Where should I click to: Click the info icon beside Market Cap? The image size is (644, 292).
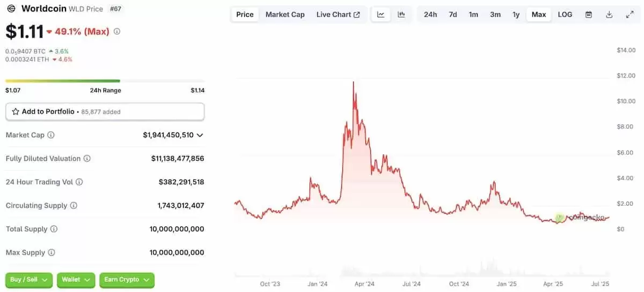point(51,135)
